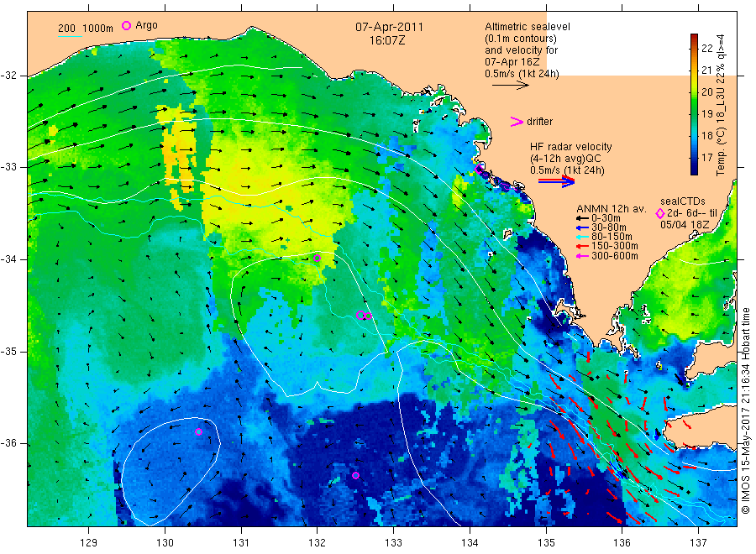The width and height of the screenshot is (756, 554).
Task: Click the sealCTDs magenta diamond legend symbol
Action: [660, 213]
